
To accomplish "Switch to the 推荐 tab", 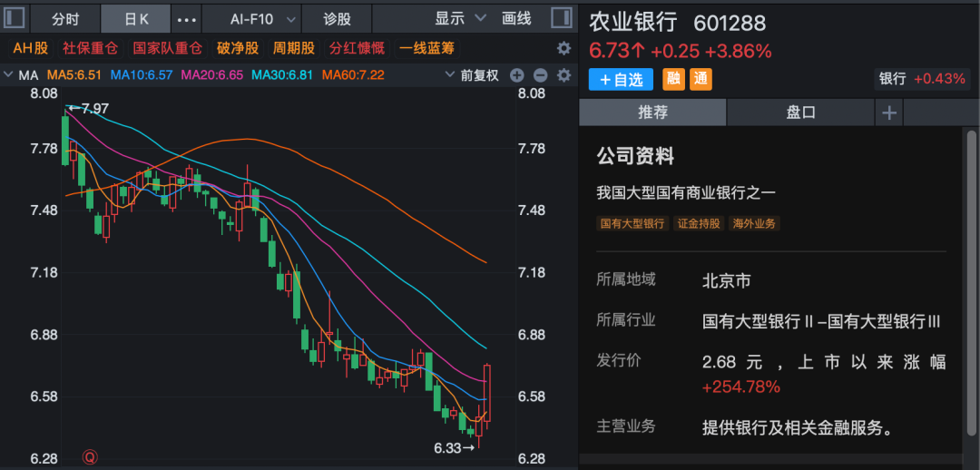I will (652, 113).
